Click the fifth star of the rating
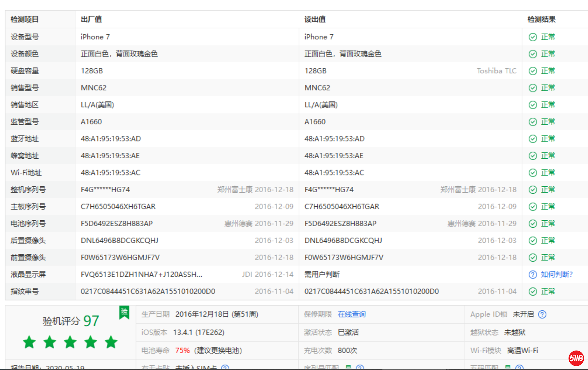The width and height of the screenshot is (588, 370). point(111,342)
